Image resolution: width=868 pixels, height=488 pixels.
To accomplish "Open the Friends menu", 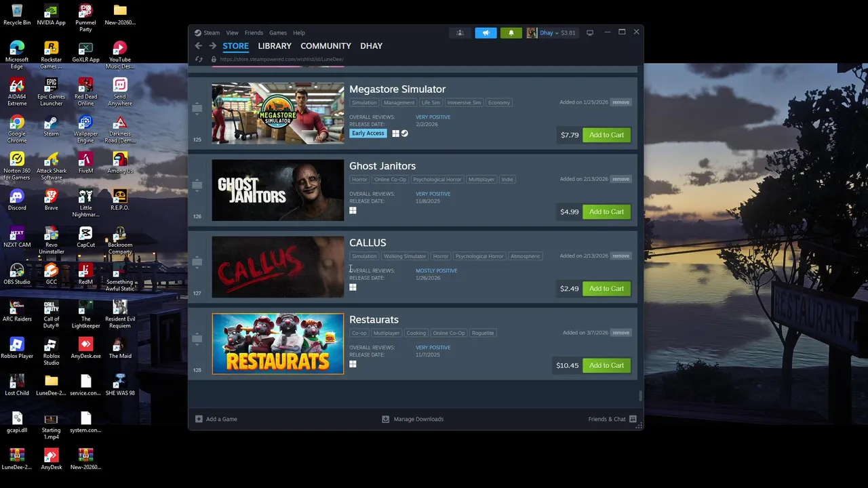I will click(254, 33).
